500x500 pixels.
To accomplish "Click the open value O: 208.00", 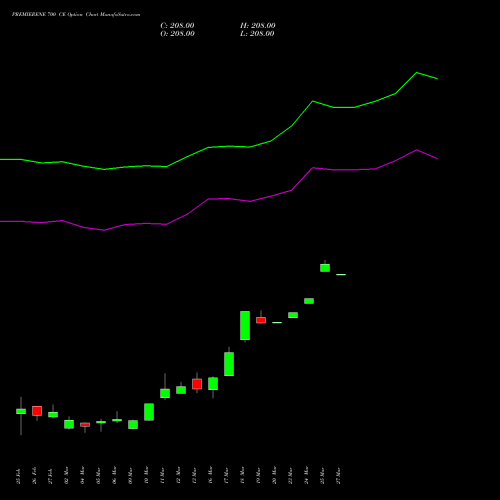I will pos(177,34).
